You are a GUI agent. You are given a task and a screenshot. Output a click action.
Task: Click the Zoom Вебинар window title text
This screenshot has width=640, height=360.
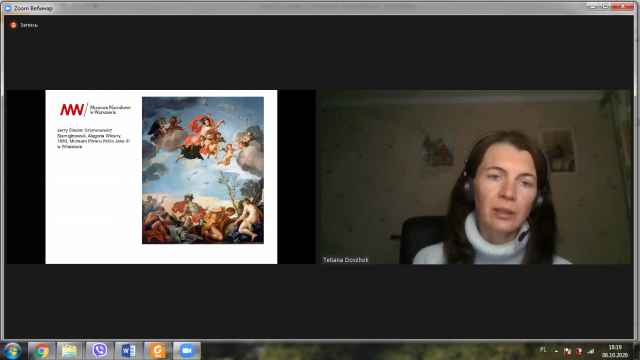[x=33, y=8]
